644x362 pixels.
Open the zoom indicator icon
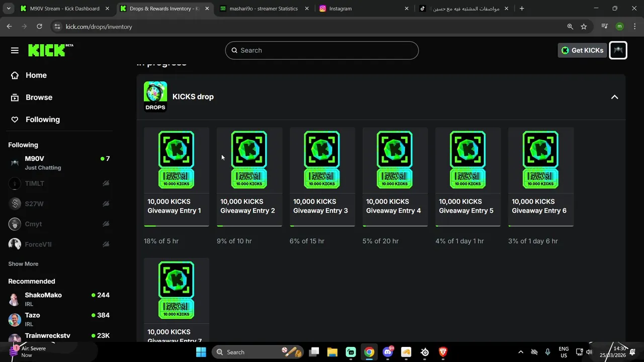click(570, 27)
